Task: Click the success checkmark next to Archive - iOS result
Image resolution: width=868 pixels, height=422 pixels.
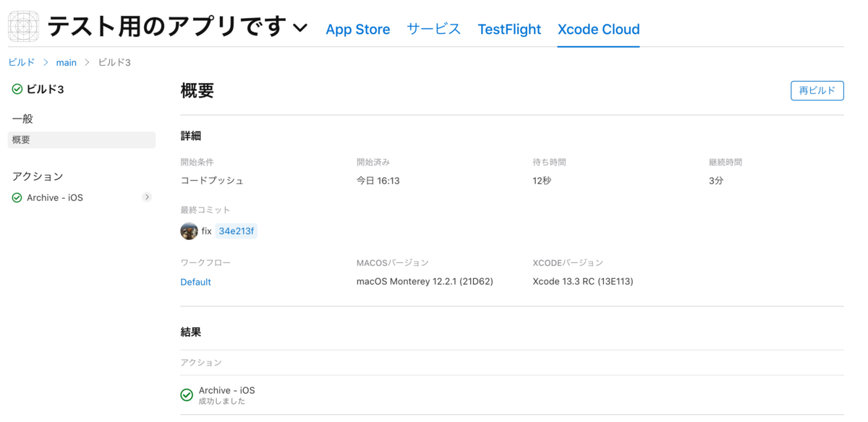Action: click(187, 395)
